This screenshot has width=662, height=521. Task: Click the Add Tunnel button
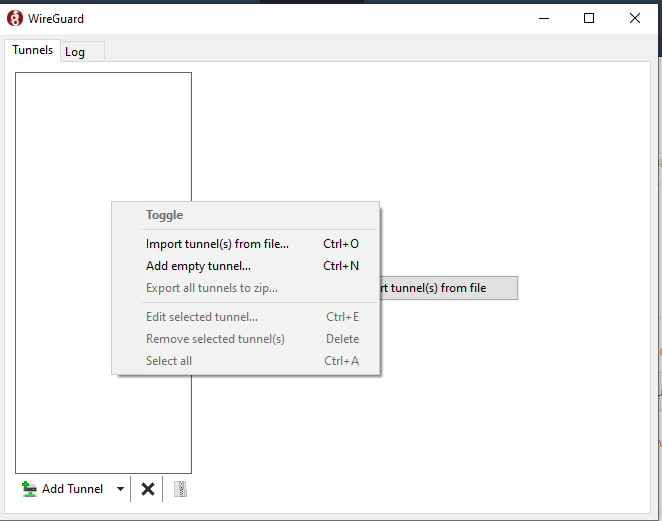coord(62,488)
